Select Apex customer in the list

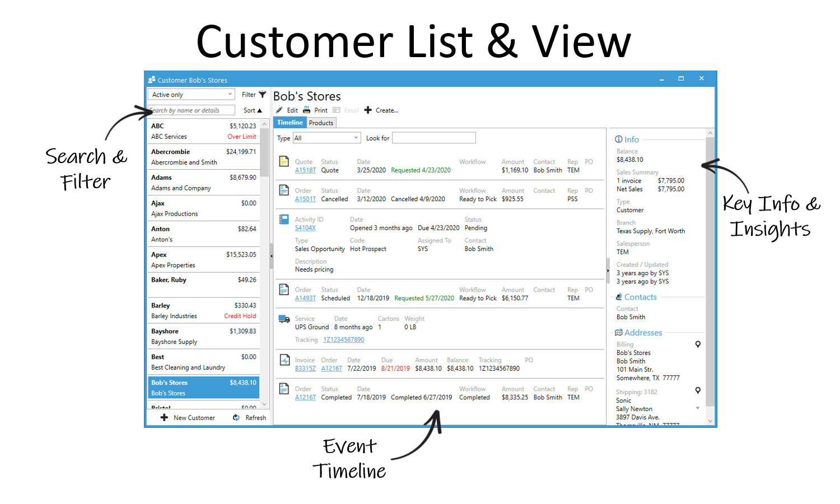tap(203, 260)
